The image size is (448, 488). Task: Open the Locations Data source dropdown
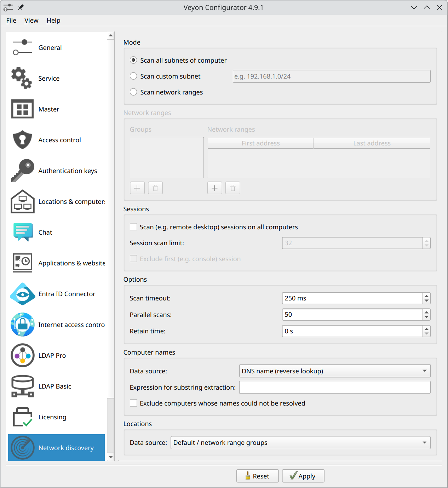(300, 442)
